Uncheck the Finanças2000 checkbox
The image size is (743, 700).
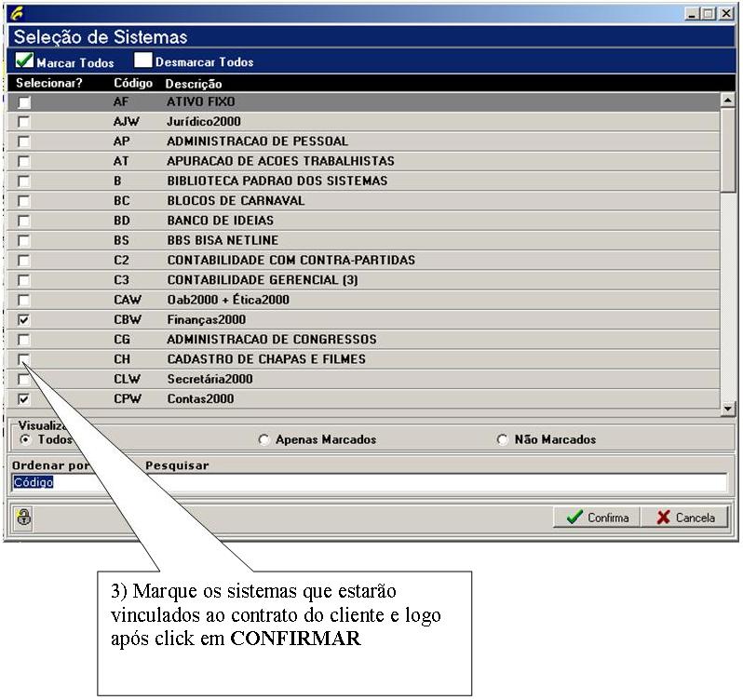pos(24,320)
